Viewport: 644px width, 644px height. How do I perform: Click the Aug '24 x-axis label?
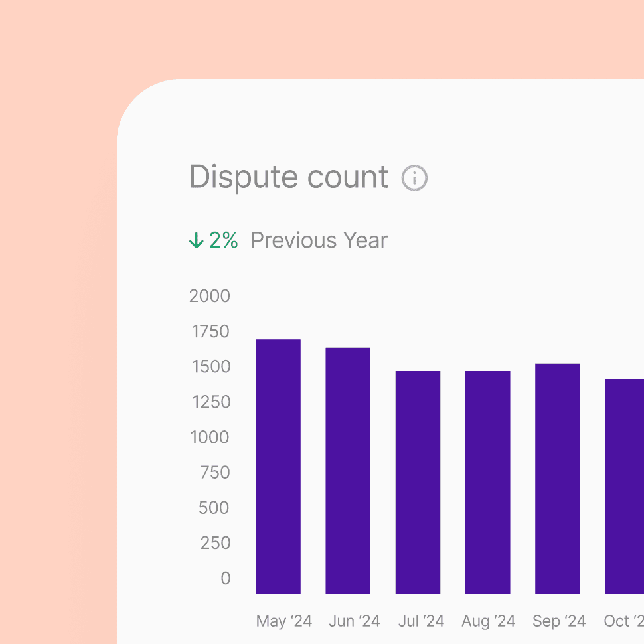(488, 621)
